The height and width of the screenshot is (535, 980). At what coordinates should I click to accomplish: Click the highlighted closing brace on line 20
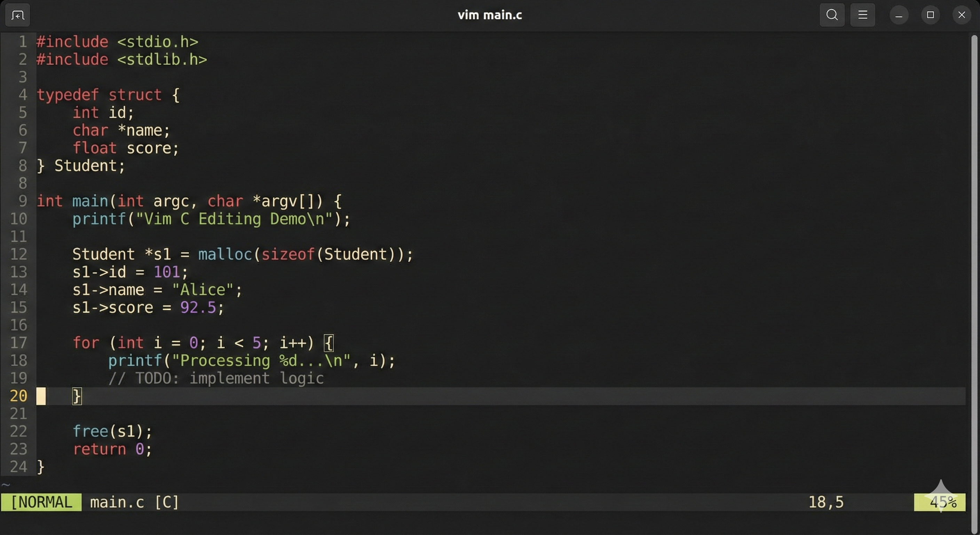click(76, 396)
